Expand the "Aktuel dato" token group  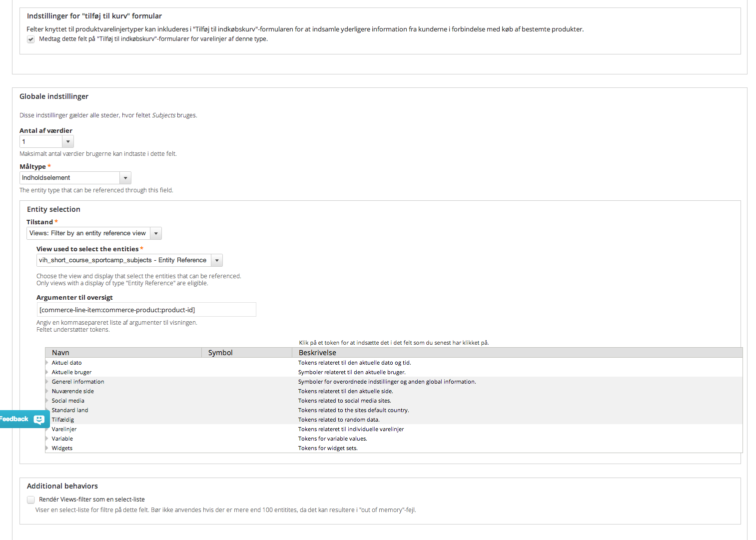click(x=47, y=363)
